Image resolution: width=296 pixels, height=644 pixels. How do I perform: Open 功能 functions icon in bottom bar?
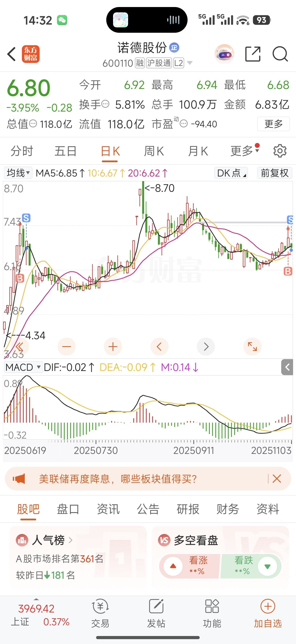tap(212, 613)
